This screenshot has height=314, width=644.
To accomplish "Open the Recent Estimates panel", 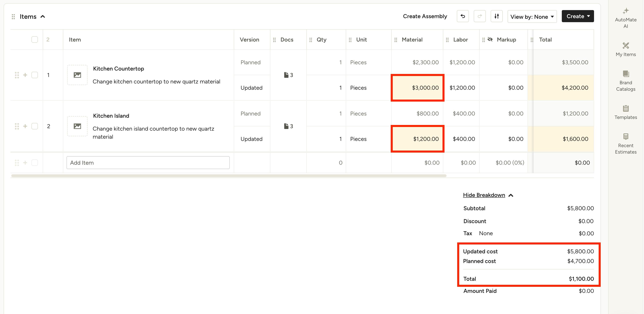I will pos(625,144).
